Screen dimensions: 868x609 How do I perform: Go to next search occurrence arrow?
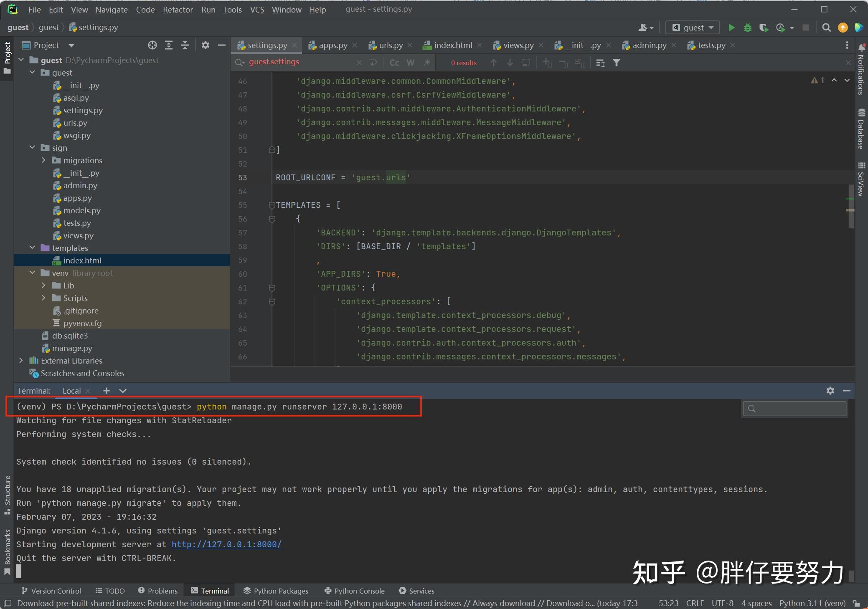510,63
